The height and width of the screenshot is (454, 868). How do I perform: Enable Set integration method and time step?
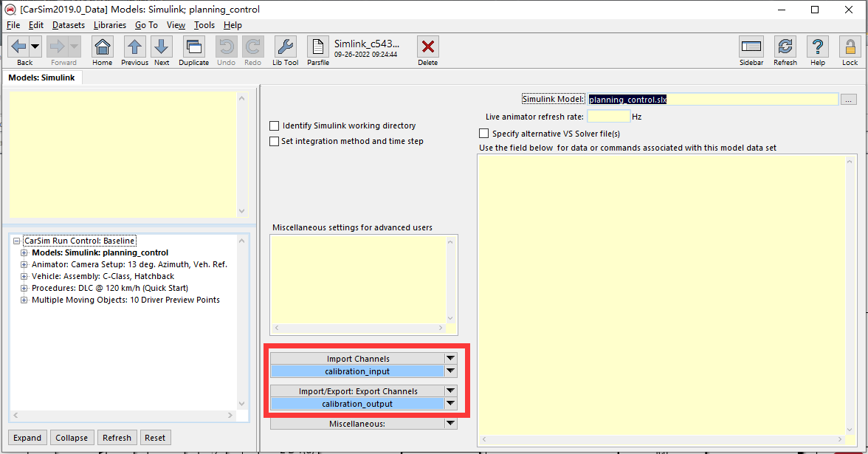[x=274, y=141]
